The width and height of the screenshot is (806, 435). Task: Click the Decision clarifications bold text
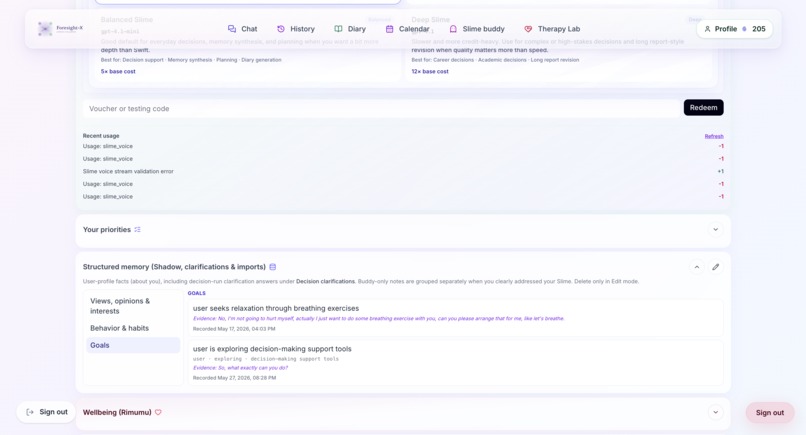tap(325, 281)
